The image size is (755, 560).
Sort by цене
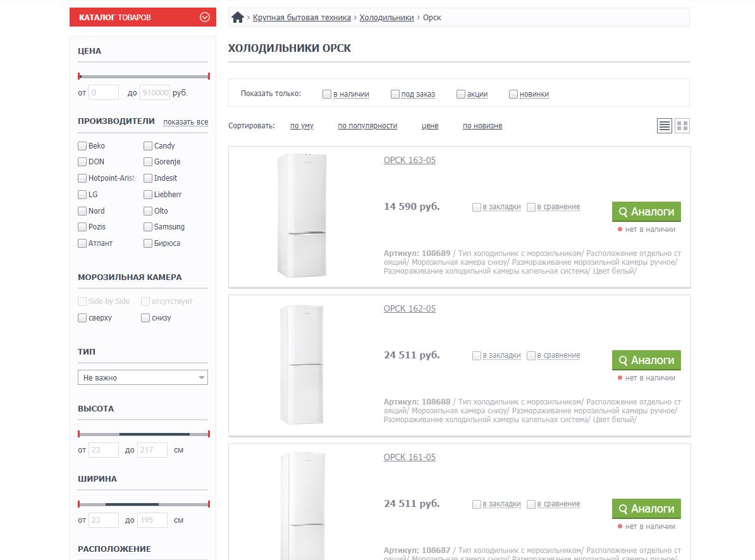point(430,126)
